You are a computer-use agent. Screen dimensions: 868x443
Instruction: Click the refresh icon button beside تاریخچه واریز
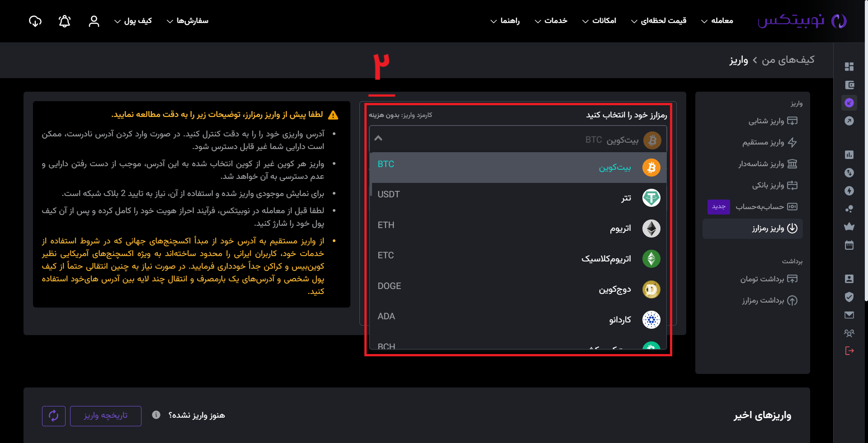click(x=54, y=416)
